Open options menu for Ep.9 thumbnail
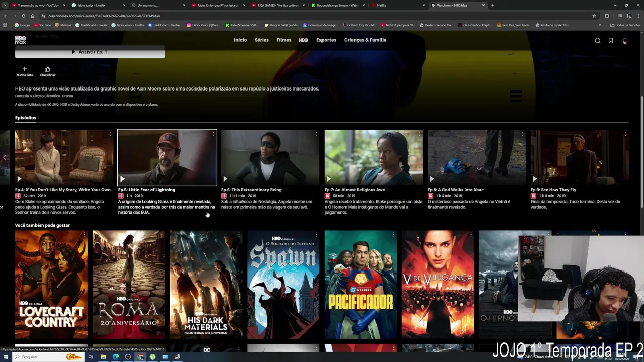This screenshot has height=362, width=644. (x=626, y=134)
